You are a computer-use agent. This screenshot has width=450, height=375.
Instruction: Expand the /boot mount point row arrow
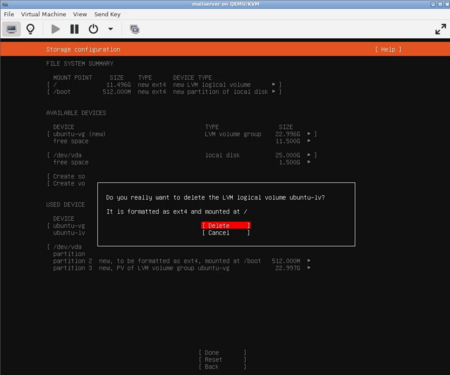[273, 92]
